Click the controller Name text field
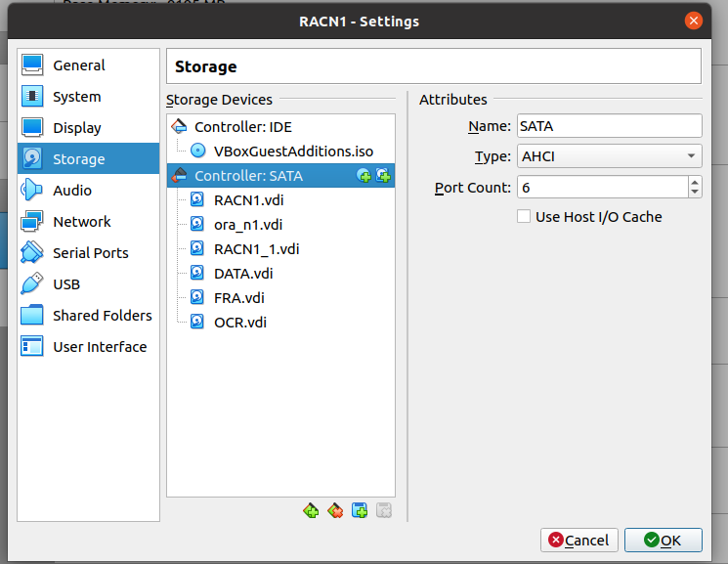 click(609, 126)
